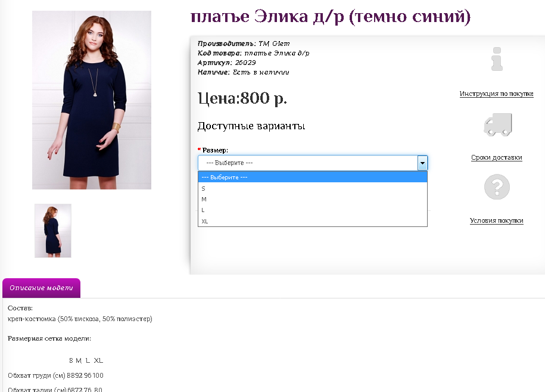The width and height of the screenshot is (545, 392).
Task: Open the Сроки доставки link
Action: tap(497, 157)
